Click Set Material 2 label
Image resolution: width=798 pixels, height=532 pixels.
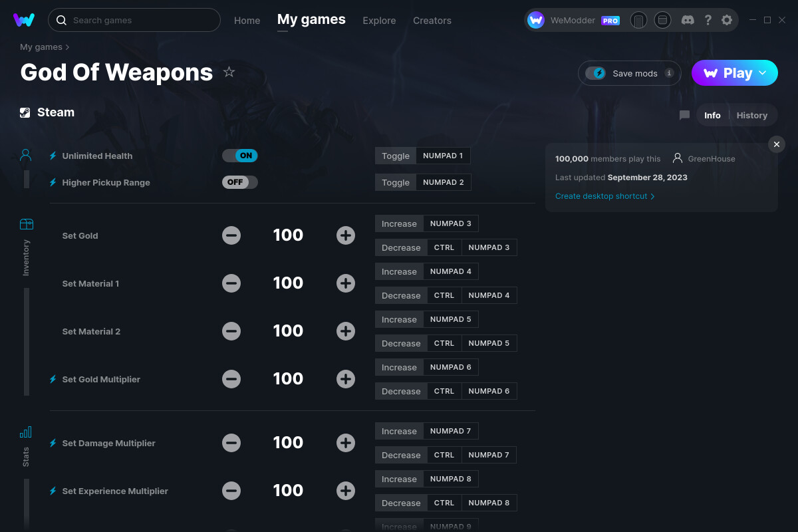click(x=91, y=331)
